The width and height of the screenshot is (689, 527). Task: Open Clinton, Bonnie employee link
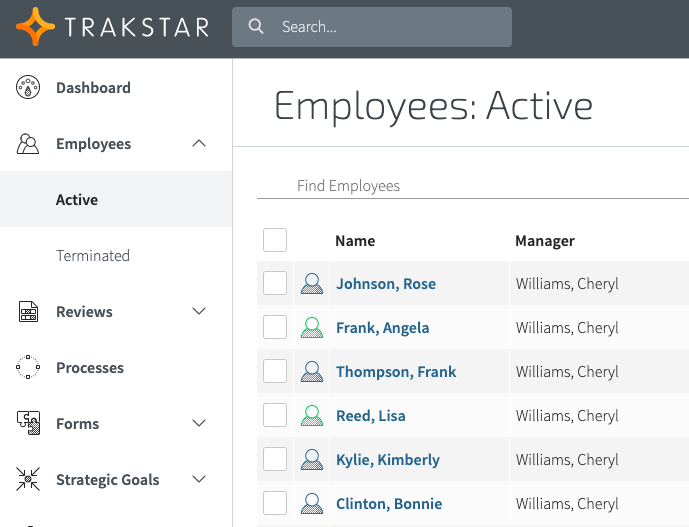tap(389, 504)
